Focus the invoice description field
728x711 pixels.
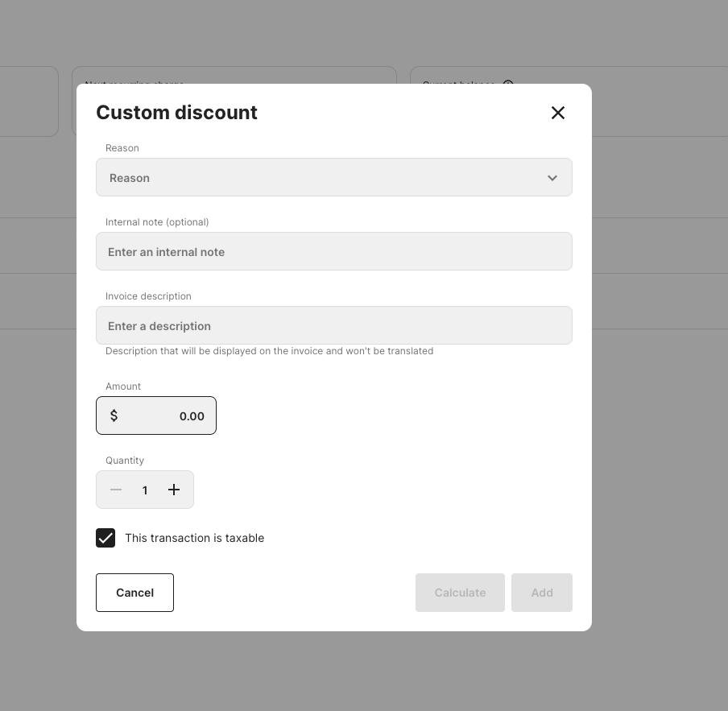click(x=334, y=325)
